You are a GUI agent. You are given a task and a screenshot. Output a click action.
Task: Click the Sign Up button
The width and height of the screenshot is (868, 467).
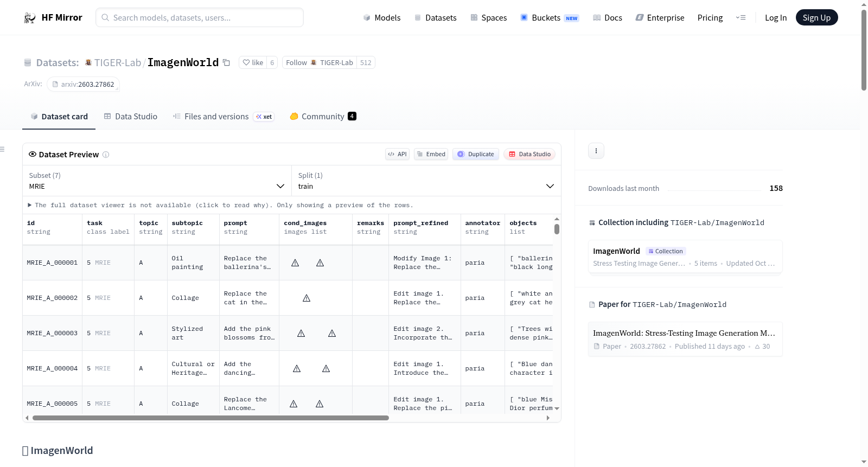click(x=816, y=18)
